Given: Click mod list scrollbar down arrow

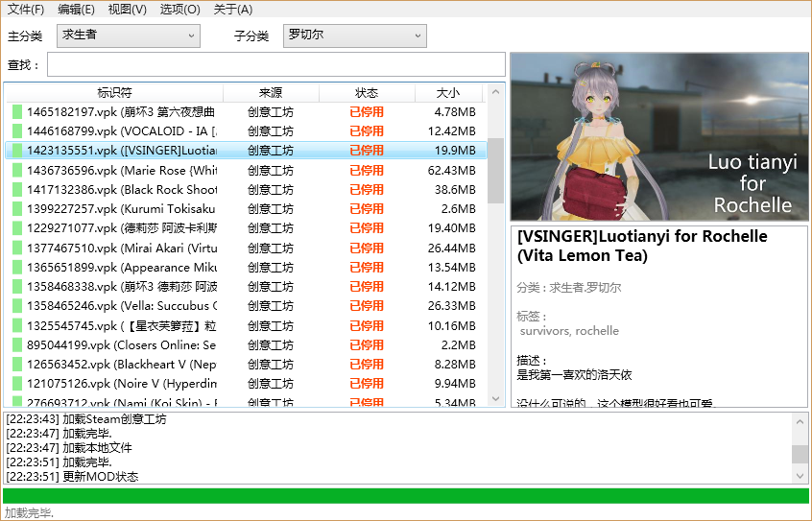Looking at the screenshot, I should [495, 399].
